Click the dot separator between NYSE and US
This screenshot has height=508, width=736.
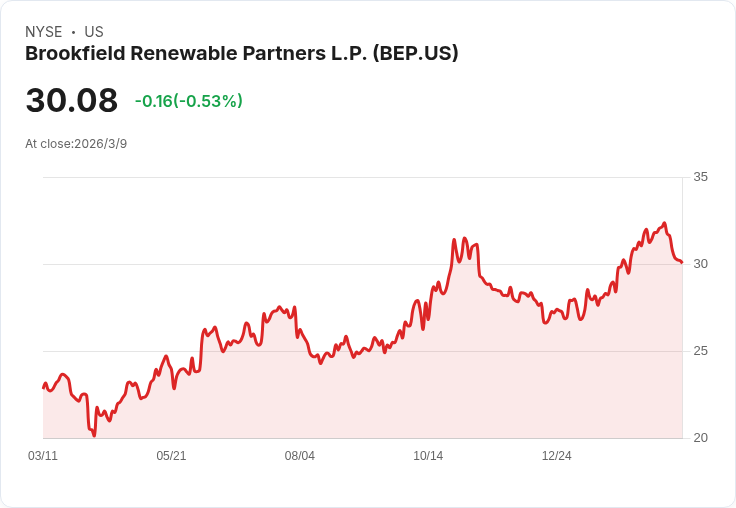(73, 32)
